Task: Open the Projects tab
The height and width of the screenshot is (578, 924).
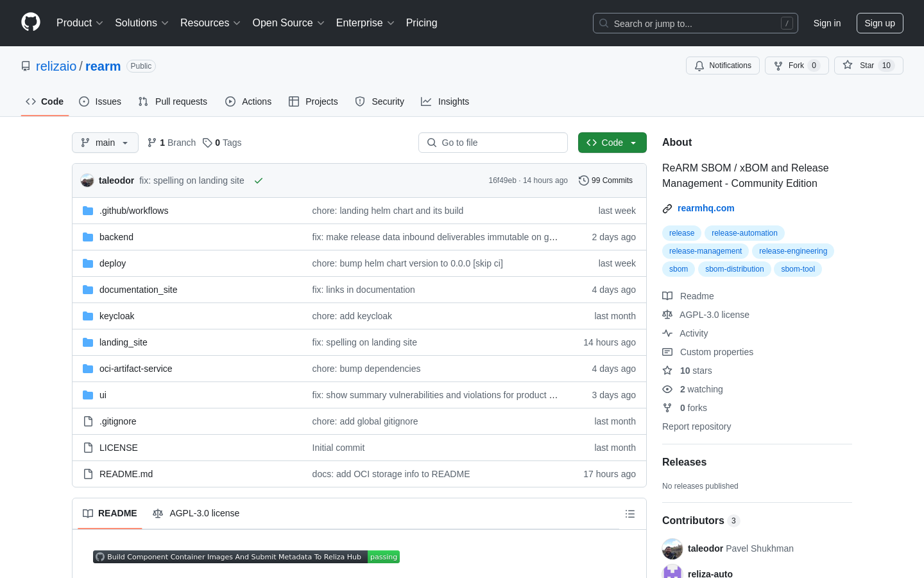Action: (313, 101)
